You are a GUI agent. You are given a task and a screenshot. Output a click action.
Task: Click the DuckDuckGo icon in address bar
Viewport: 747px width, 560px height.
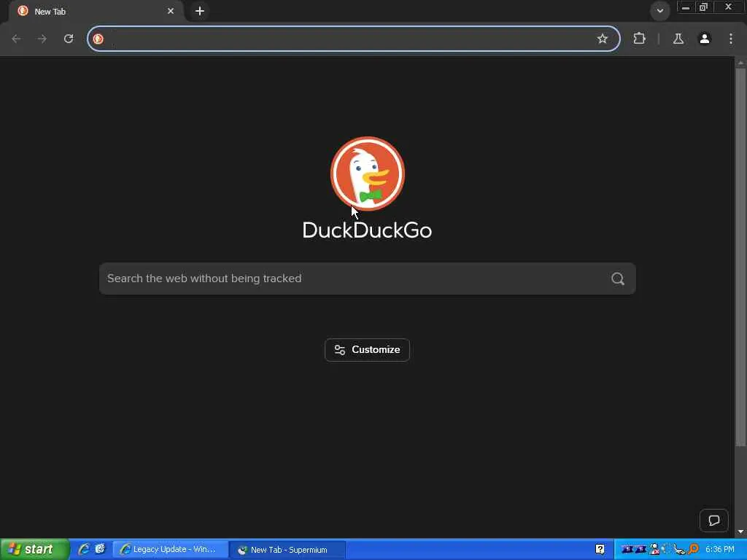[x=98, y=39]
